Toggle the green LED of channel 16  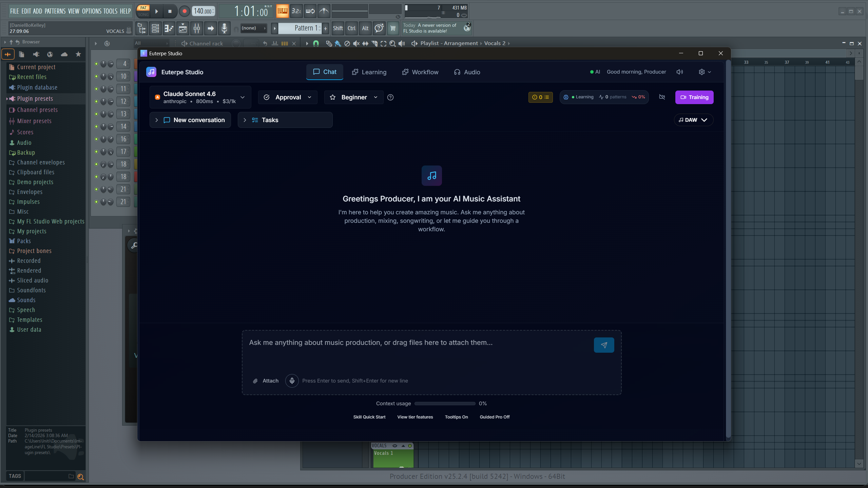[96, 139]
